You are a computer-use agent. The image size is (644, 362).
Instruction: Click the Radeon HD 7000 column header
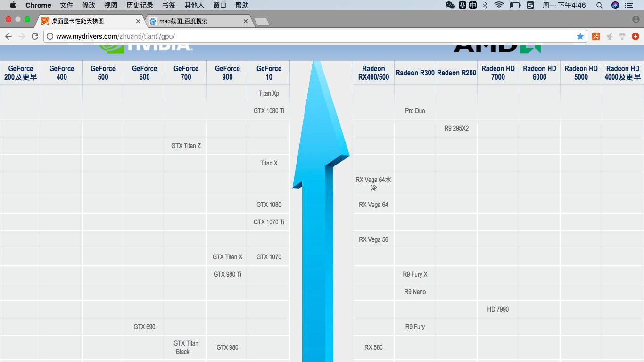pyautogui.click(x=498, y=73)
